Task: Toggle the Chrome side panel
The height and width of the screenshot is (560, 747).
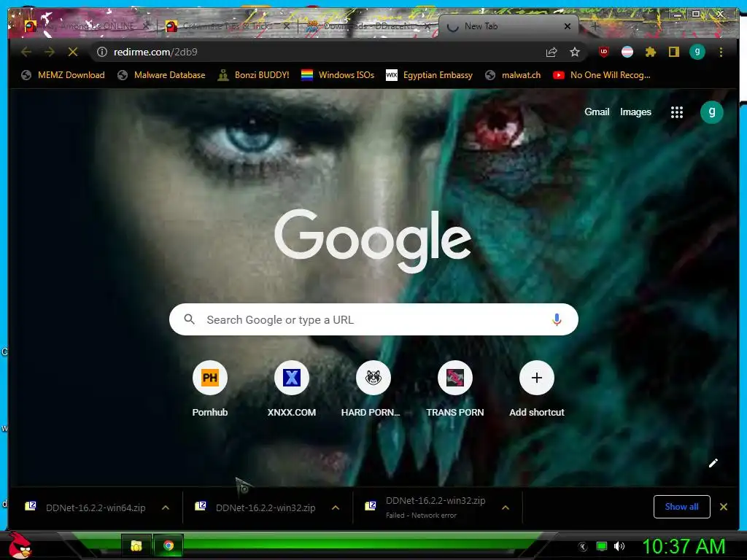Action: [x=673, y=52]
